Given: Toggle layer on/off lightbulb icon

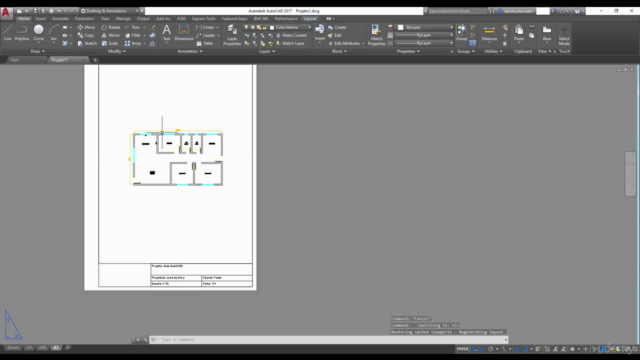Looking at the screenshot, I should pos(246,27).
